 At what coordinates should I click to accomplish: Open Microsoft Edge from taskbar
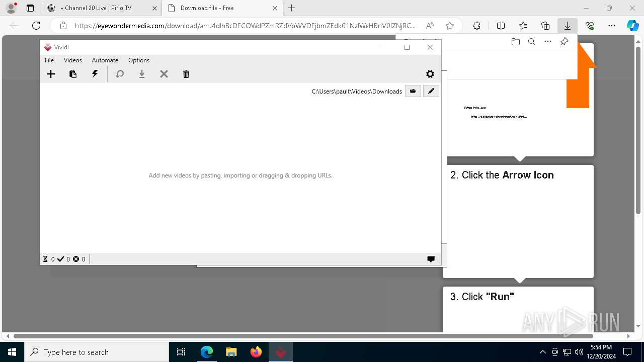(x=207, y=352)
